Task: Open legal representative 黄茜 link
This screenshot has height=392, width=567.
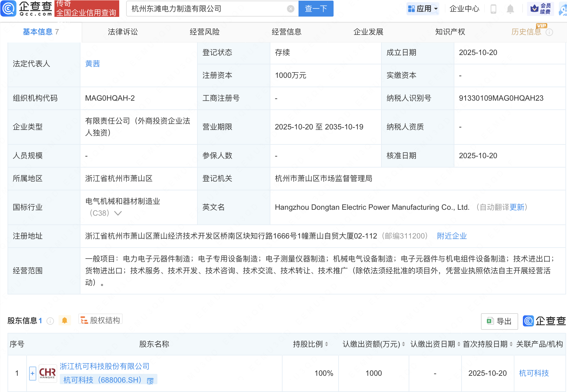Action: click(x=93, y=64)
